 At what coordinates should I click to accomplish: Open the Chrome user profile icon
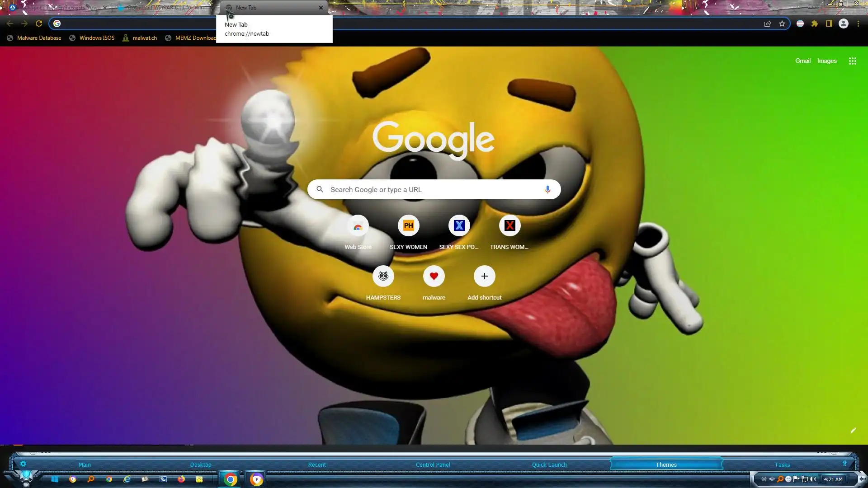point(844,23)
